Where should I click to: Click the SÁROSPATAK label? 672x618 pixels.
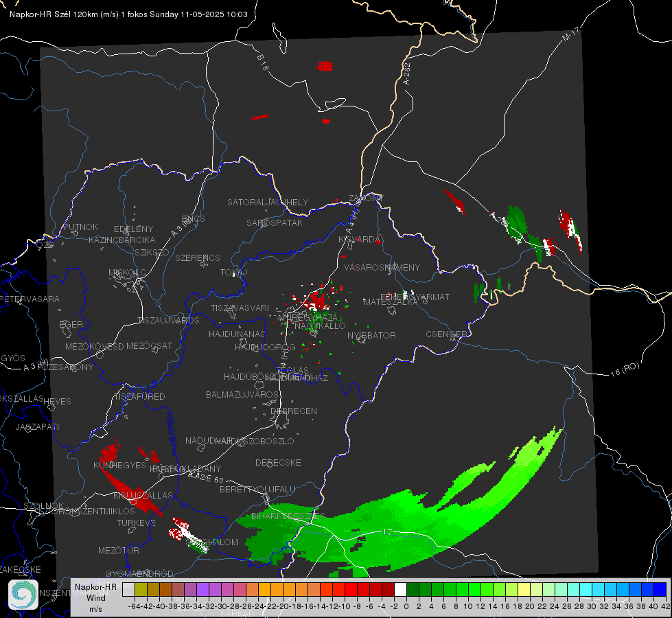pos(275,222)
